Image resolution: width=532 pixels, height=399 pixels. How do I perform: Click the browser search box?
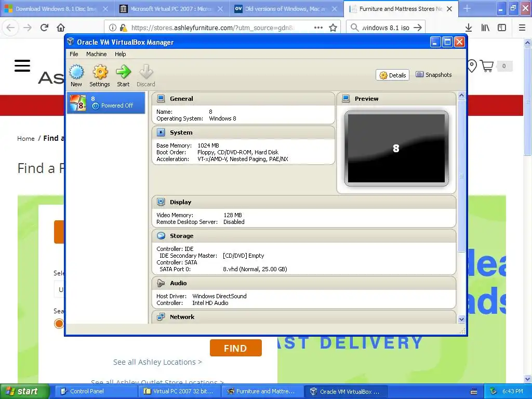[x=386, y=28]
